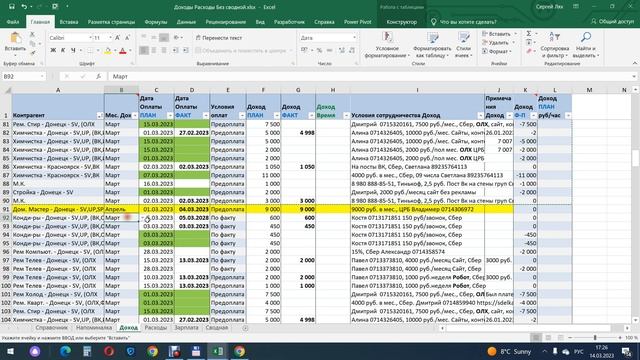Click the percent style icon
Viewport: 640px width, 360px height.
click(x=319, y=50)
